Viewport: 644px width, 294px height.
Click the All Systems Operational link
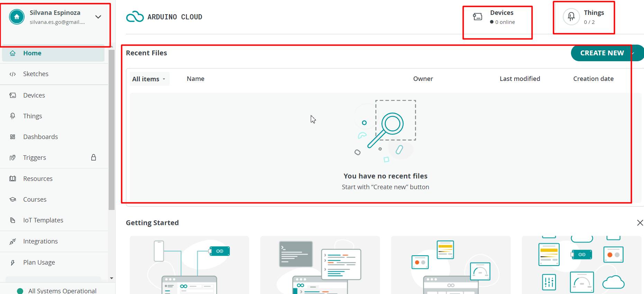(62, 291)
